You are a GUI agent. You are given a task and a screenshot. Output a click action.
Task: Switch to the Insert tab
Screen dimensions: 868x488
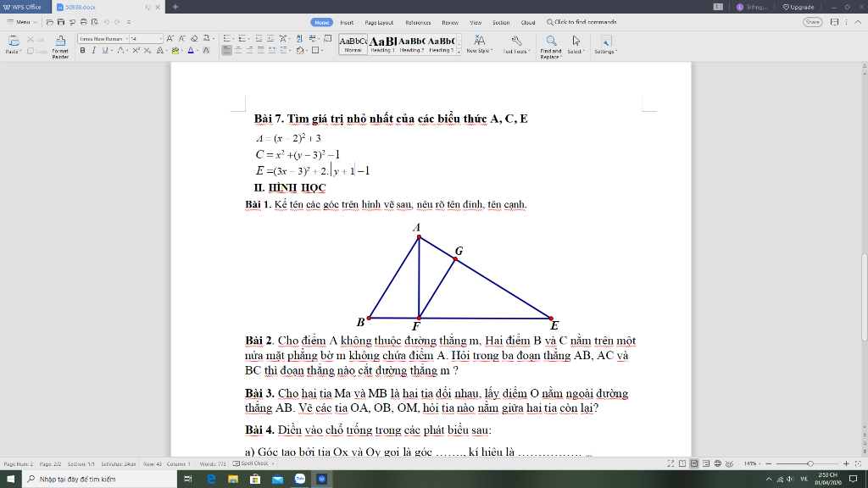tap(347, 23)
